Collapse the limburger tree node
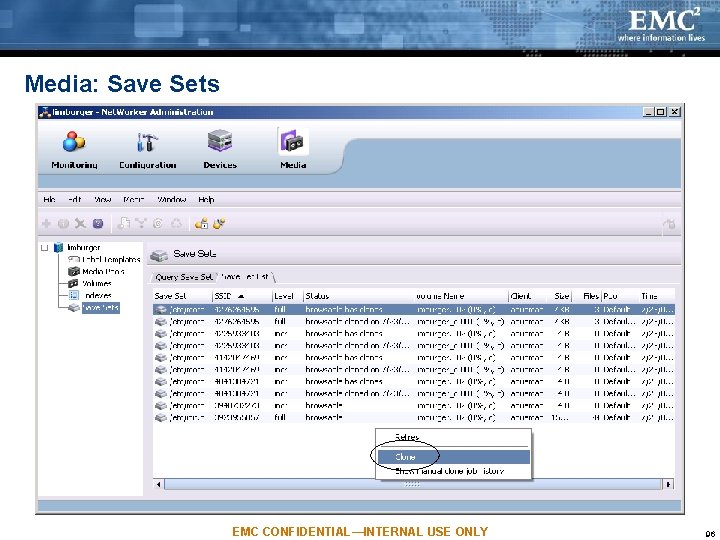The width and height of the screenshot is (720, 540). point(45,248)
